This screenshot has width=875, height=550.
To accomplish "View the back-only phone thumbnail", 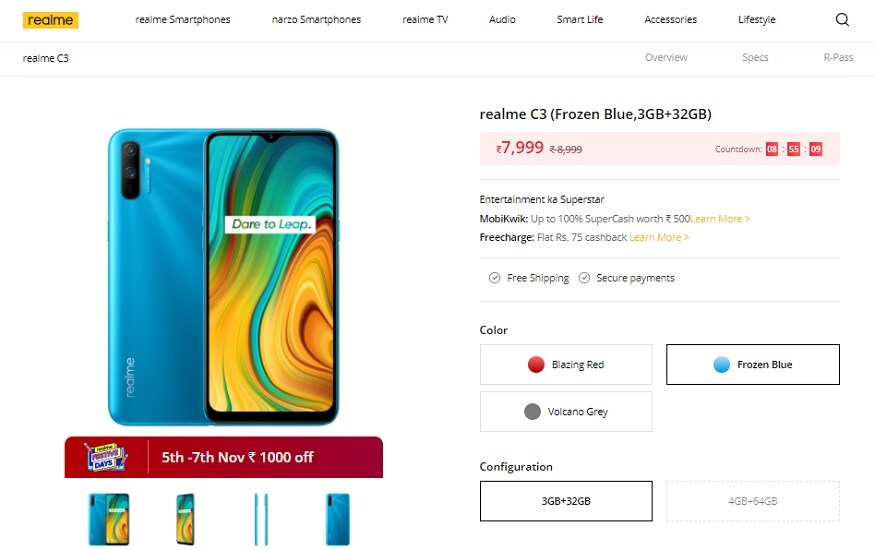I will pos(338,519).
